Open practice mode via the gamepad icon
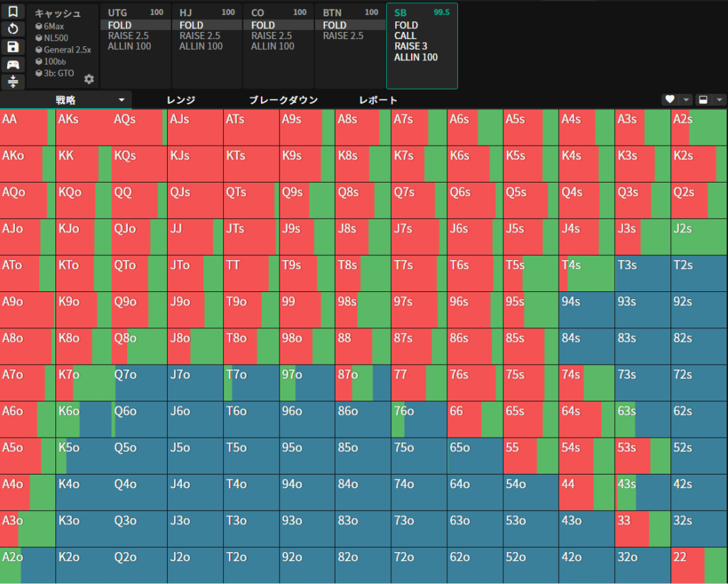The image size is (728, 584). pos(13,65)
